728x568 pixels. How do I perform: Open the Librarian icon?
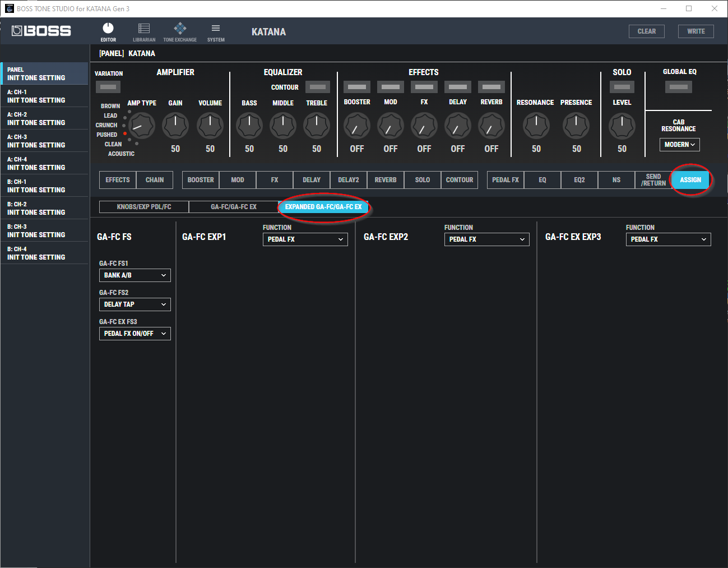pyautogui.click(x=144, y=29)
